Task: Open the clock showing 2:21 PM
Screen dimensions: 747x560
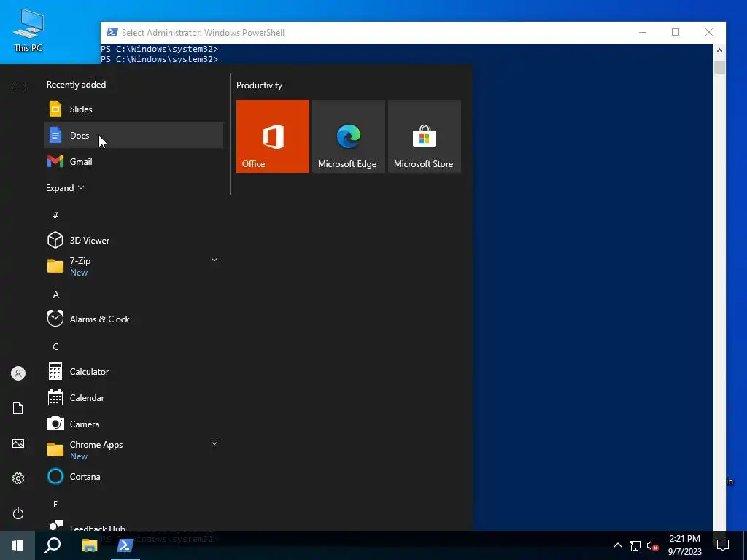Action: [x=684, y=545]
